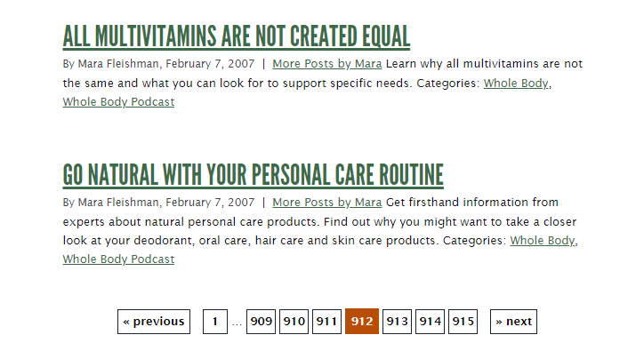
Task: Open 'Whole Body' category of personal care post
Action: (543, 241)
